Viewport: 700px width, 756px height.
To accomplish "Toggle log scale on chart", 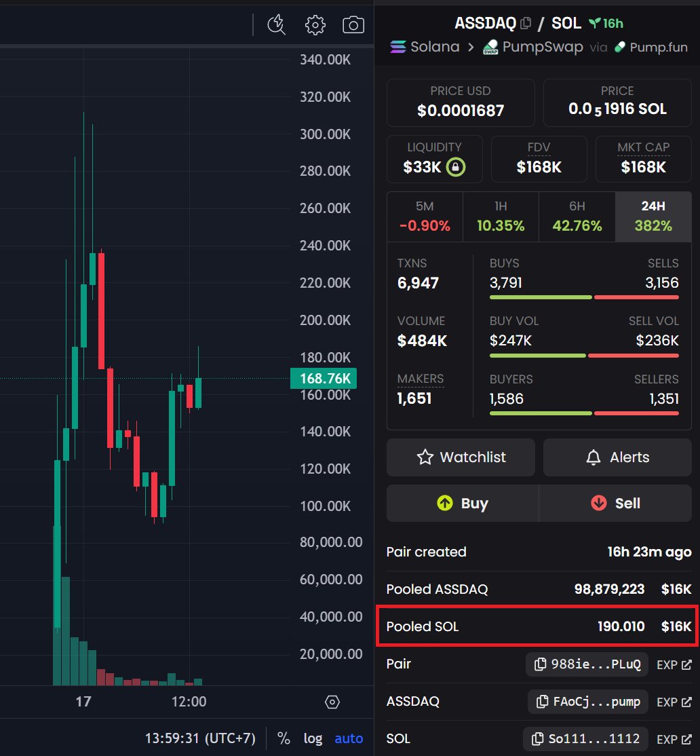I will [313, 738].
